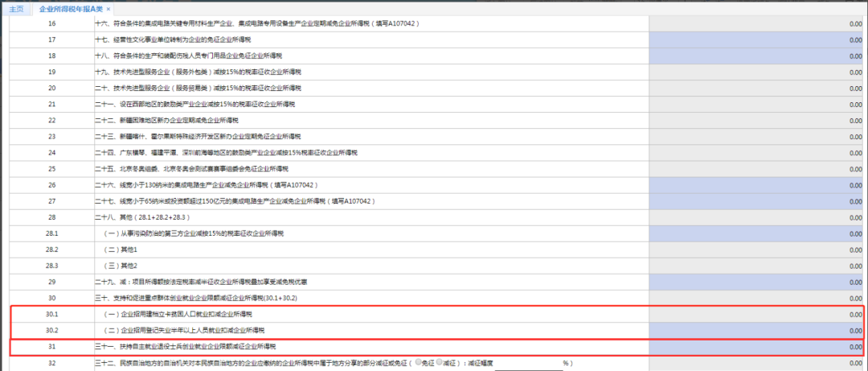This screenshot has height=371, width=868.
Task: Click row number 31 cell
Action: click(x=51, y=347)
